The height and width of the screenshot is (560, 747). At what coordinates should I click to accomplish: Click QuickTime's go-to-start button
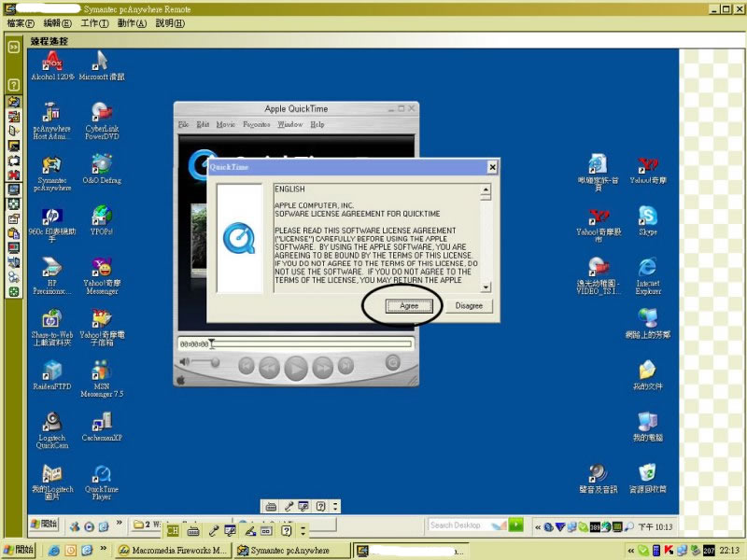tap(246, 366)
